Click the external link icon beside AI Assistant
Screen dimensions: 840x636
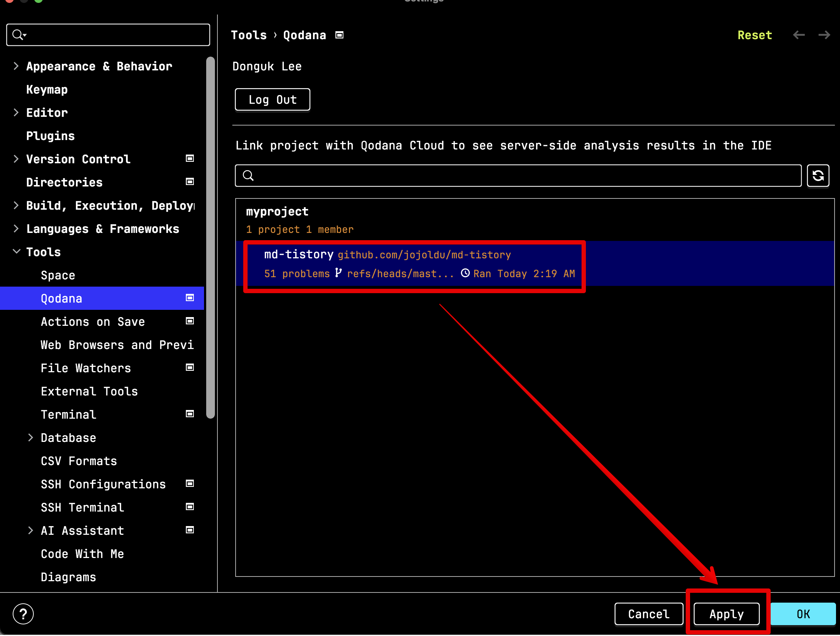click(x=189, y=530)
